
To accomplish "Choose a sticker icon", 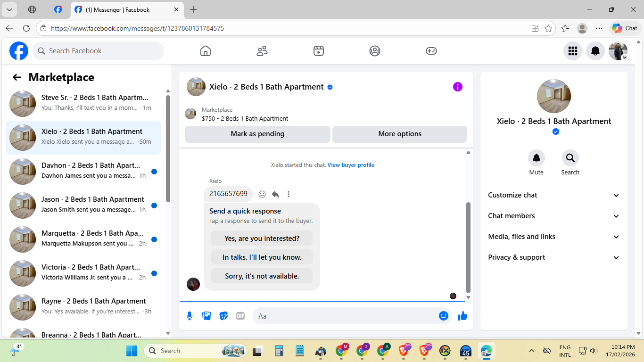I will click(223, 316).
